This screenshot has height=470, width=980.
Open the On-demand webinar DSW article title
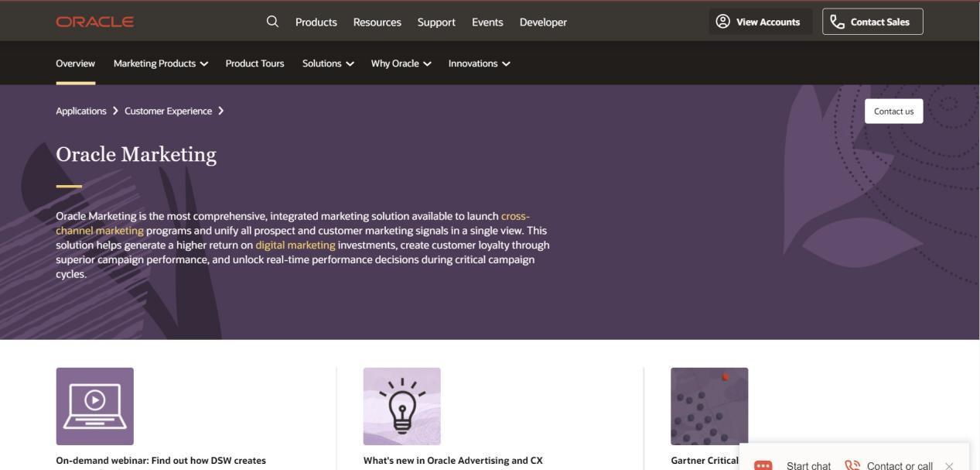point(161,461)
